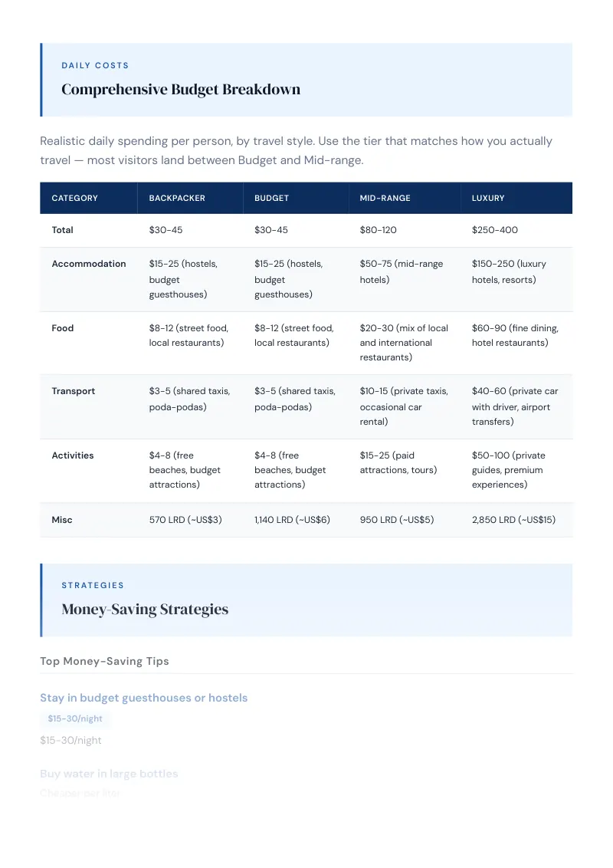This screenshot has width=613, height=868.
Task: Click the $15-30/night price tag badge
Action: tap(74, 718)
